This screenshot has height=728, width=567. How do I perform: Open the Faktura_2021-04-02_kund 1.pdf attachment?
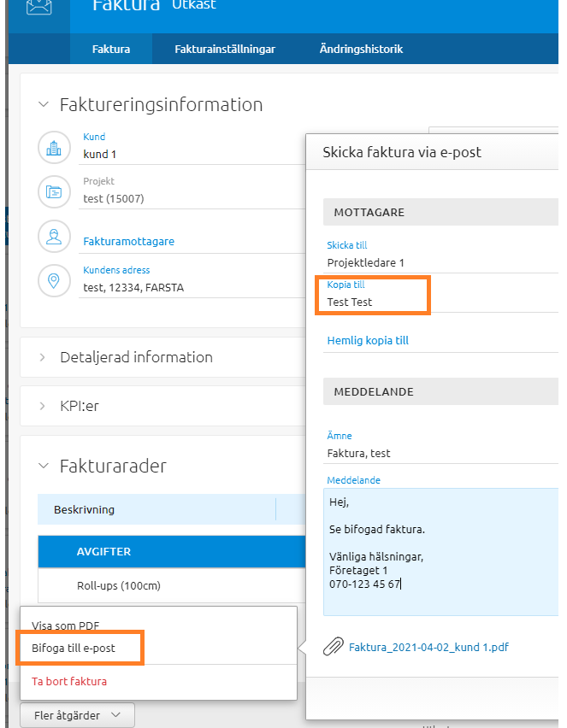[x=428, y=648]
